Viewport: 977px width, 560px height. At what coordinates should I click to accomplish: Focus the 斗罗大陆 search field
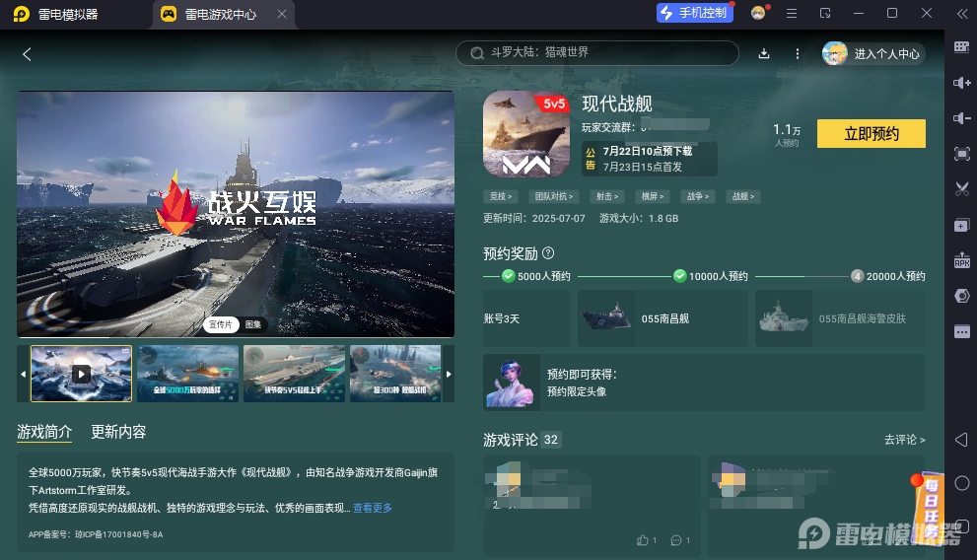pyautogui.click(x=596, y=53)
